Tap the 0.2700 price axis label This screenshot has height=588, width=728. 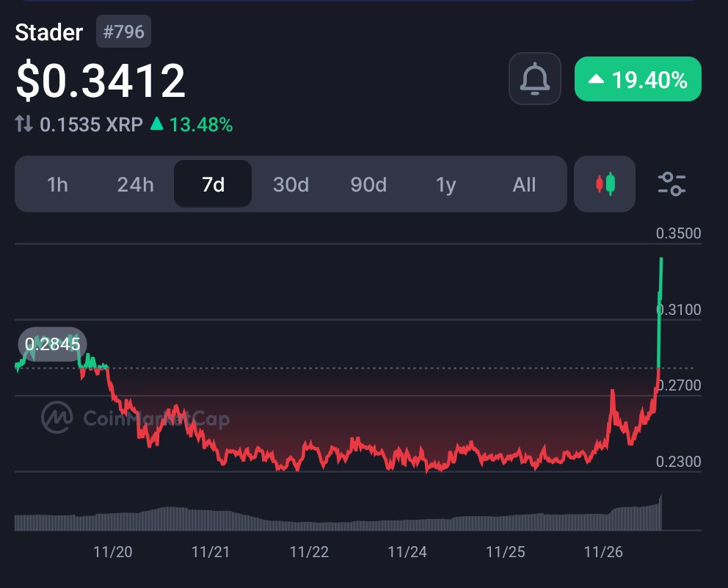pyautogui.click(x=678, y=385)
